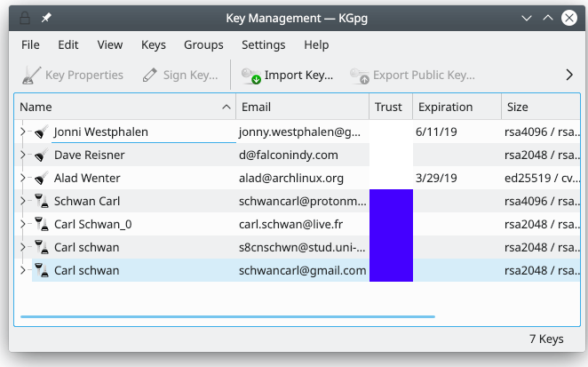Open the Groups menu
This screenshot has height=367, width=588.
[203, 44]
